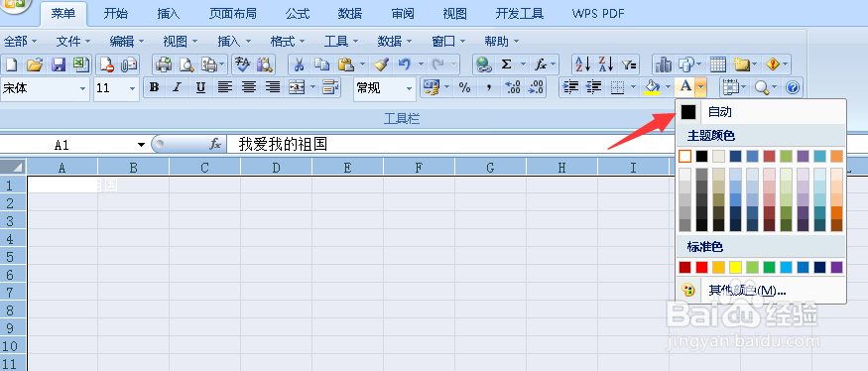868x371 pixels.
Task: Cut the selection with the scissors icon
Action: tap(299, 64)
